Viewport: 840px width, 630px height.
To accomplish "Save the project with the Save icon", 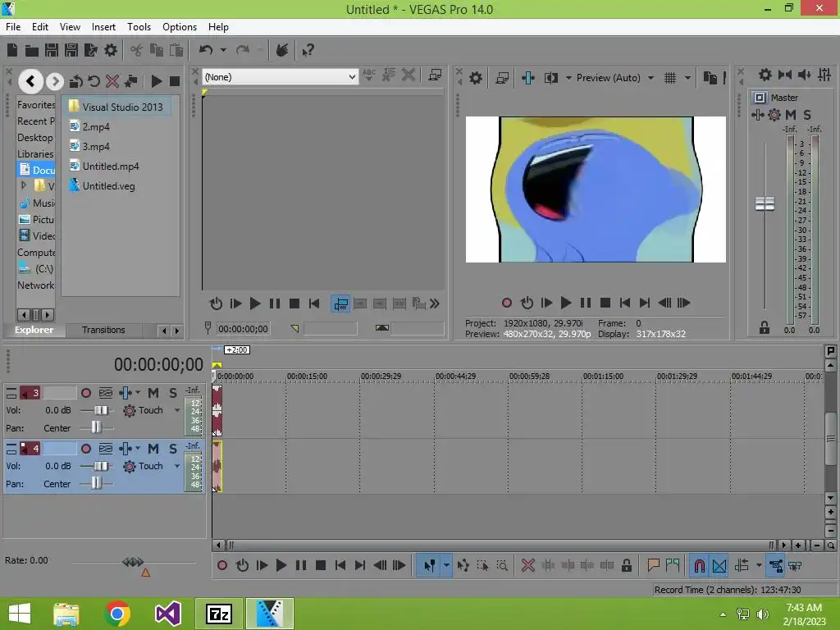I will pos(52,50).
